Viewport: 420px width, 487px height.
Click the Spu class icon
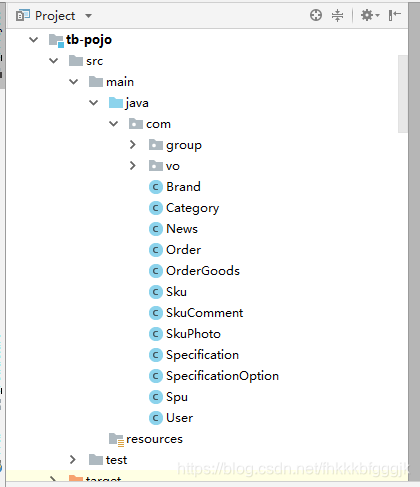[156, 397]
